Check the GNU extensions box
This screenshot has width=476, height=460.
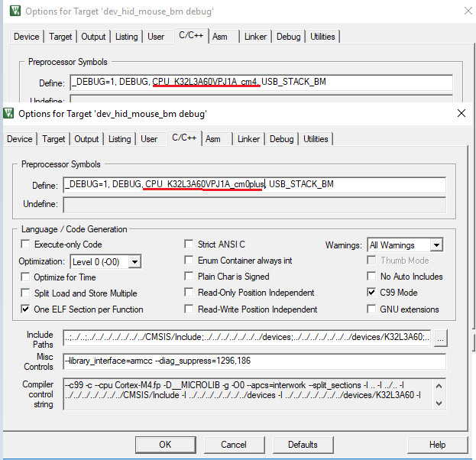(372, 309)
